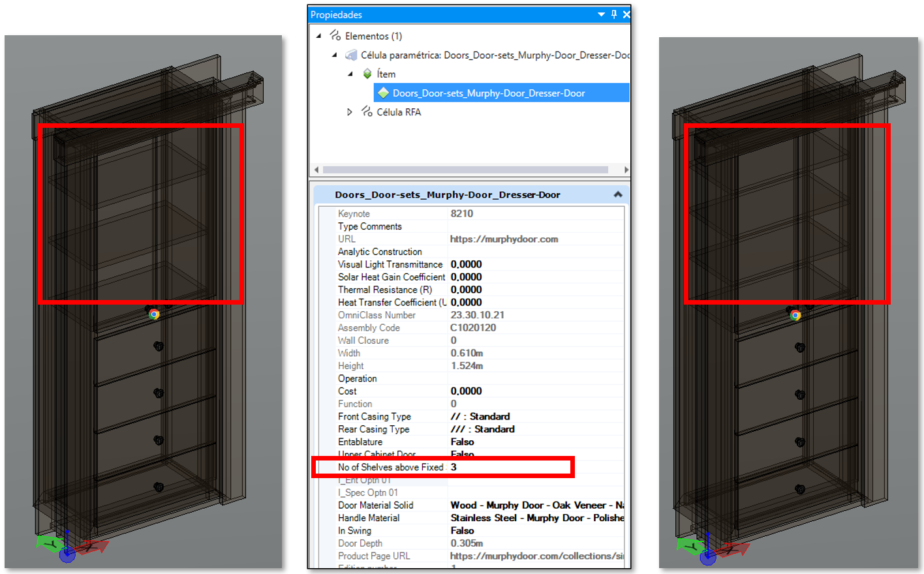This screenshot has width=924, height=574.
Task: Click the axis triad in the right 3D view
Action: tap(711, 547)
